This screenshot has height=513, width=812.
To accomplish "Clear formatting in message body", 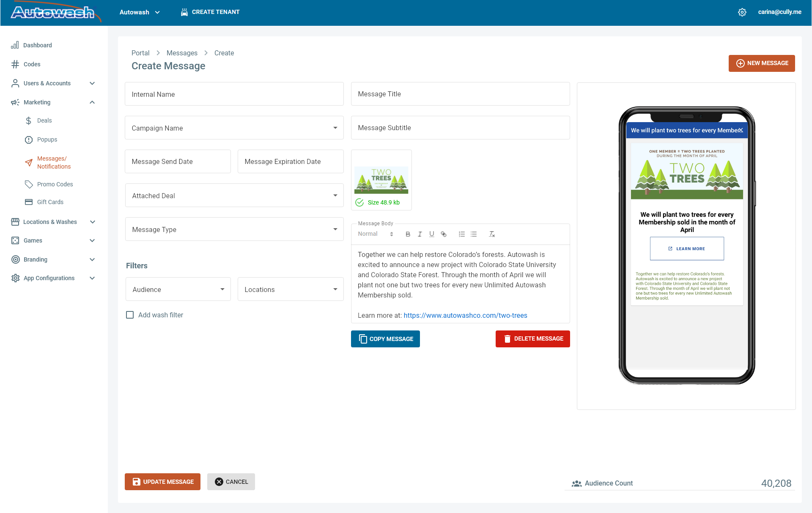I will tap(492, 234).
